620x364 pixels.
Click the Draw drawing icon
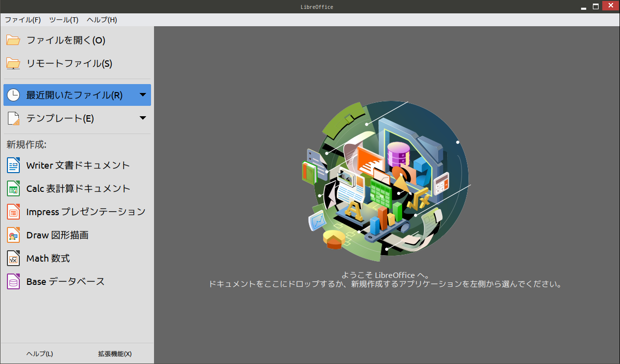click(x=13, y=235)
